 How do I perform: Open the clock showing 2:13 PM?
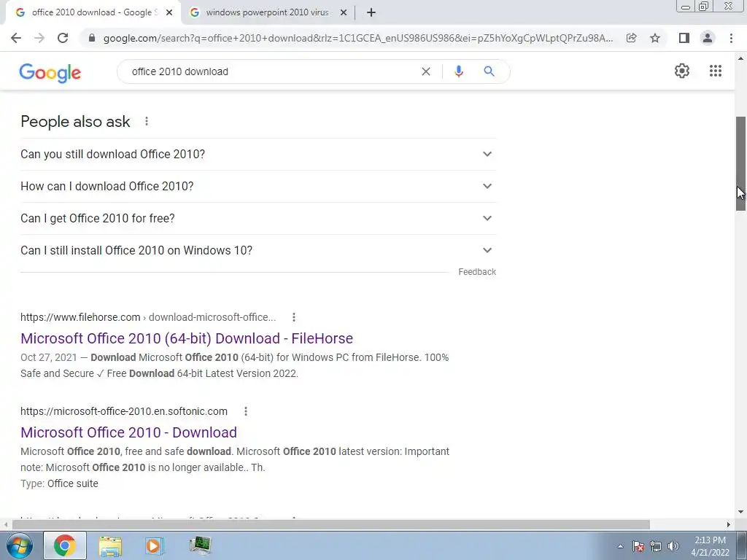(710, 546)
